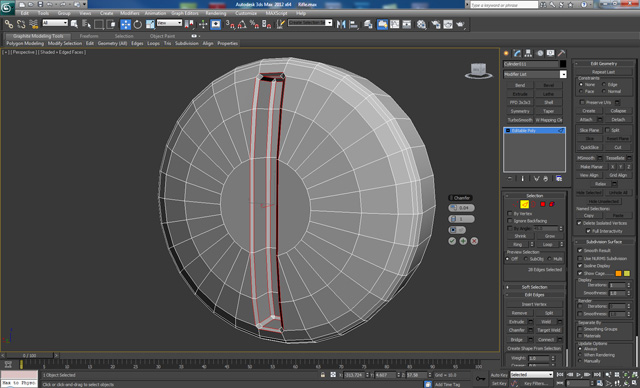Click Create Shape From Selection button
The width and height of the screenshot is (640, 388).
click(534, 349)
